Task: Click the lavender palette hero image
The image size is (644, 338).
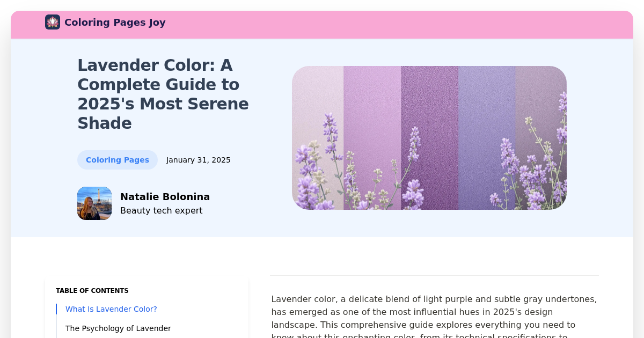Action: [428, 138]
